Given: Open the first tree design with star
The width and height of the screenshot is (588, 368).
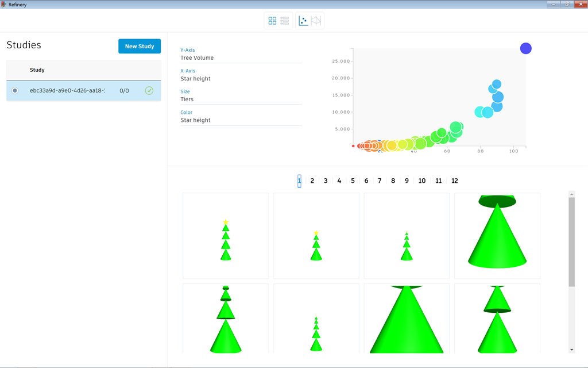Looking at the screenshot, I should 226,236.
